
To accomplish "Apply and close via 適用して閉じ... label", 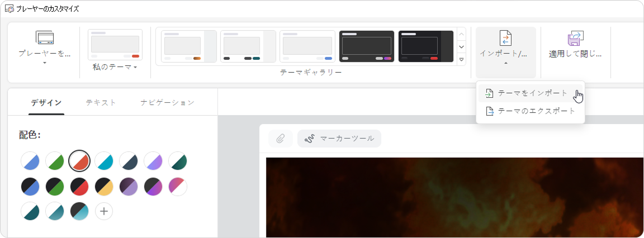I will [x=575, y=54].
